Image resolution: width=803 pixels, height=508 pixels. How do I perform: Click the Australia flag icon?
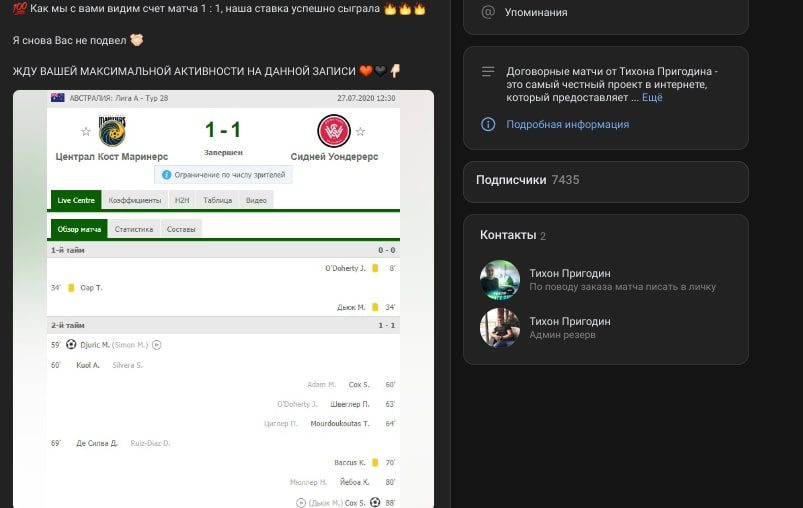(58, 98)
